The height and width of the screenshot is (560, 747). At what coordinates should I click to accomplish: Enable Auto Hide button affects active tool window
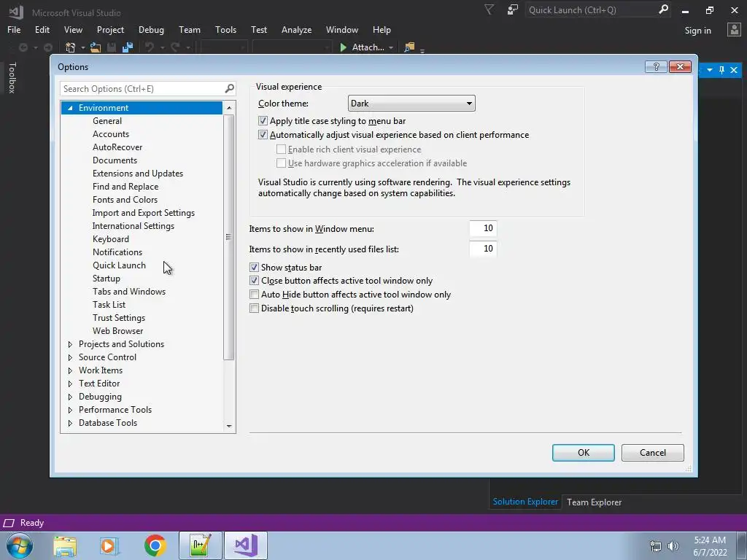[254, 295]
